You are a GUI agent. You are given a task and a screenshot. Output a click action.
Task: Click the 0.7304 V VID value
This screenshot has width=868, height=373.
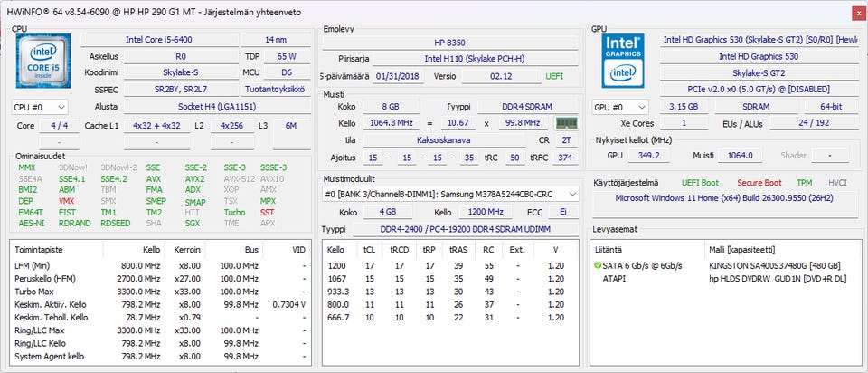pos(289,304)
